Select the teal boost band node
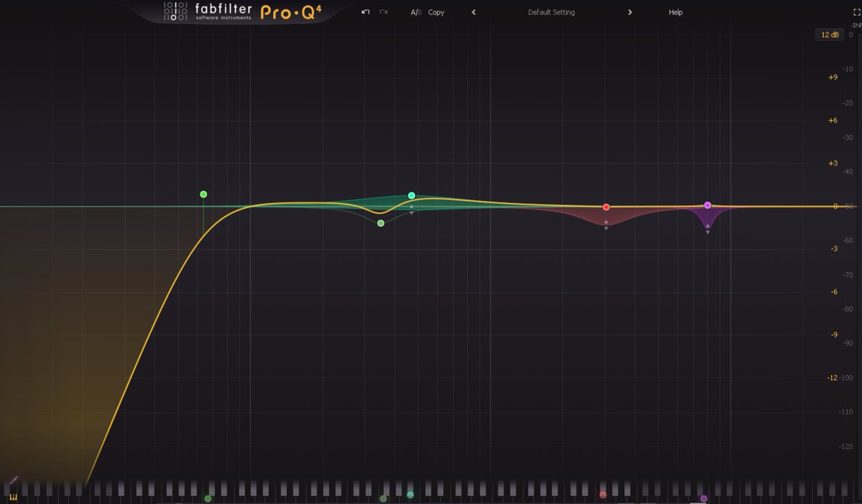Screen dimensions: 862x504 click(x=412, y=195)
